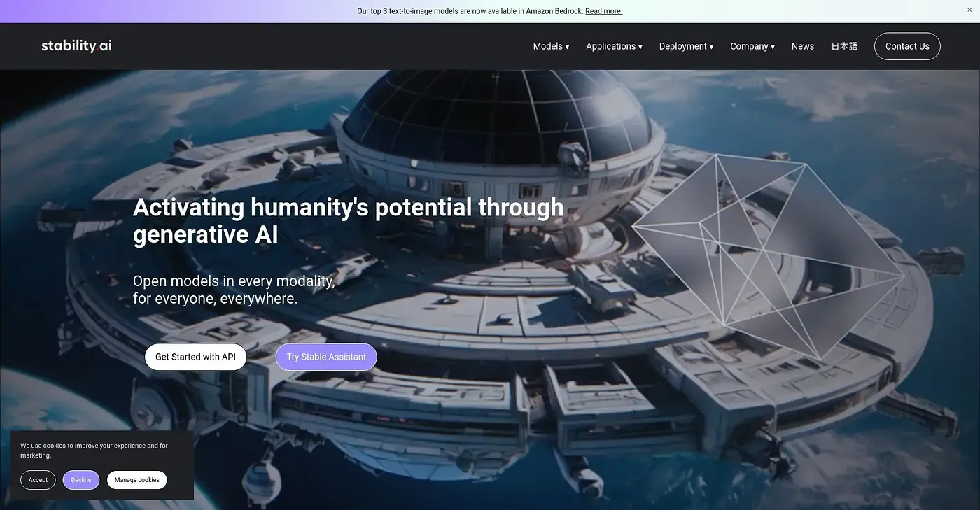Switch to the Japanese 日本語 site
Screen dimensions: 980x510
[844, 46]
